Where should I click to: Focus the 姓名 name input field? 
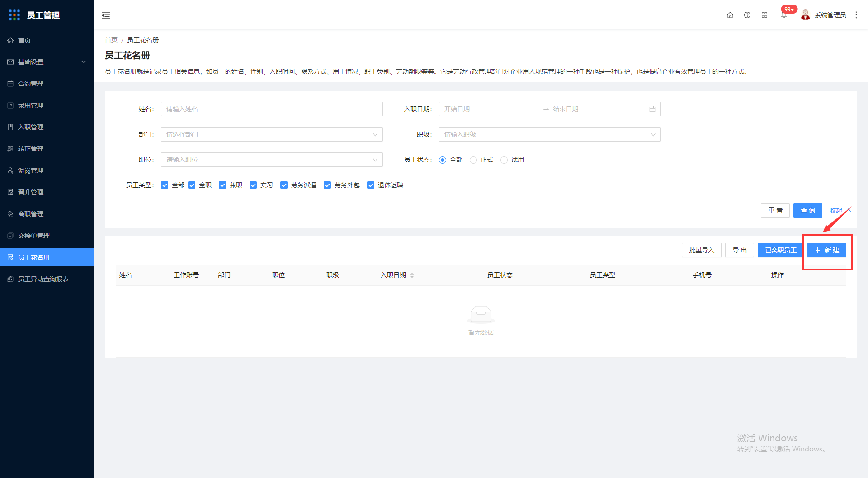click(272, 109)
